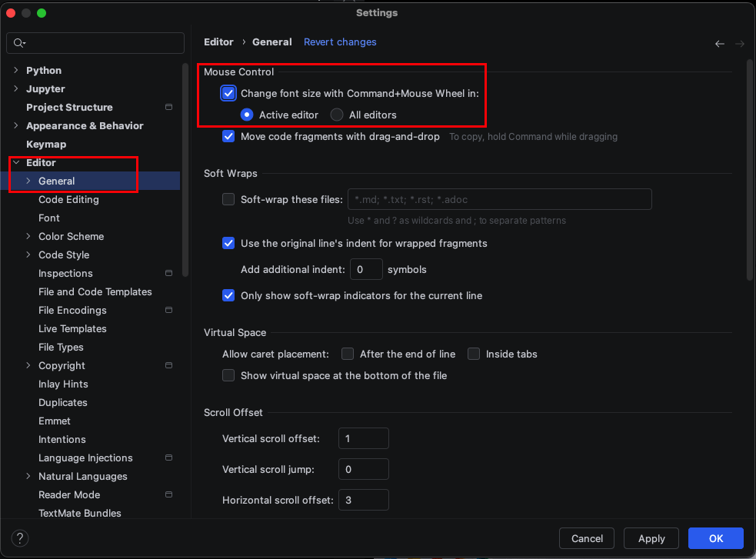Click project-level icon beside Reader Mode
The height and width of the screenshot is (559, 756).
pos(168,494)
